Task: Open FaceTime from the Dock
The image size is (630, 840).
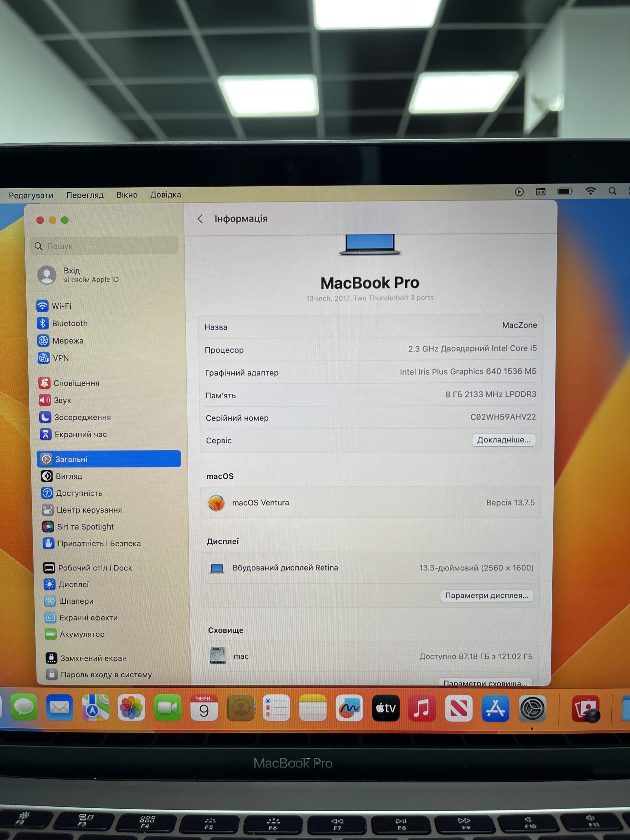Action: (x=167, y=707)
